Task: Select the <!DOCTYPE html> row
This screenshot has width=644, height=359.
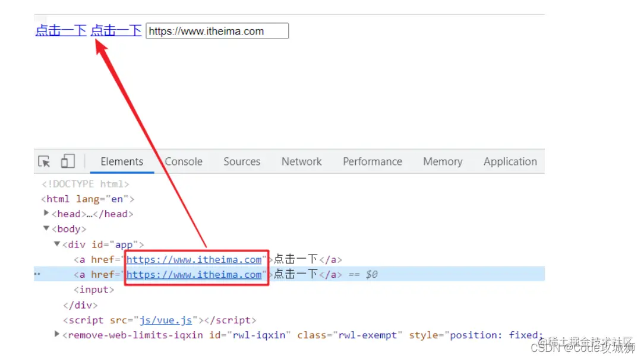Action: click(85, 184)
